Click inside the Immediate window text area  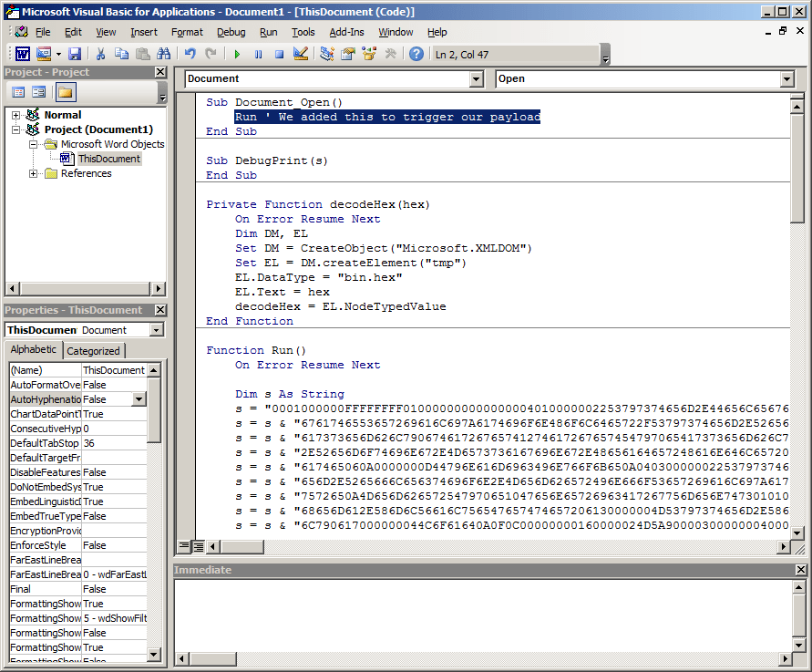[x=483, y=615]
